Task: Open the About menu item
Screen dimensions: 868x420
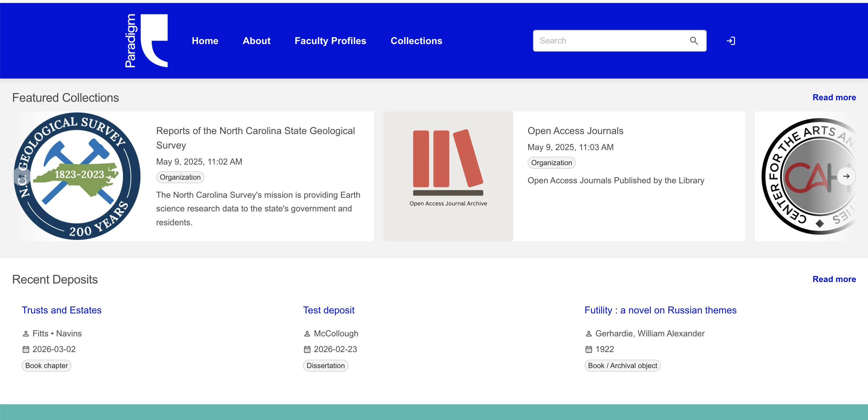Action: [256, 41]
